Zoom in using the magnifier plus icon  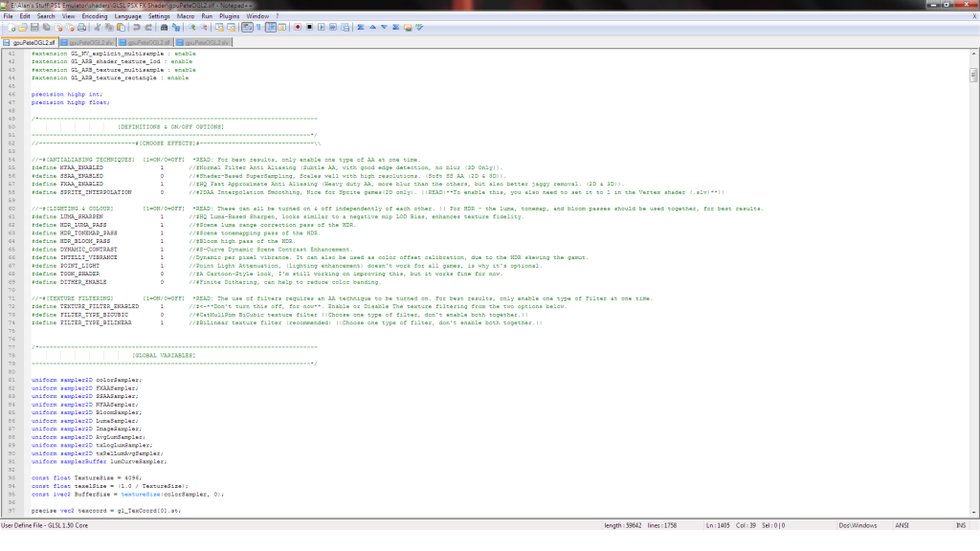click(191, 28)
